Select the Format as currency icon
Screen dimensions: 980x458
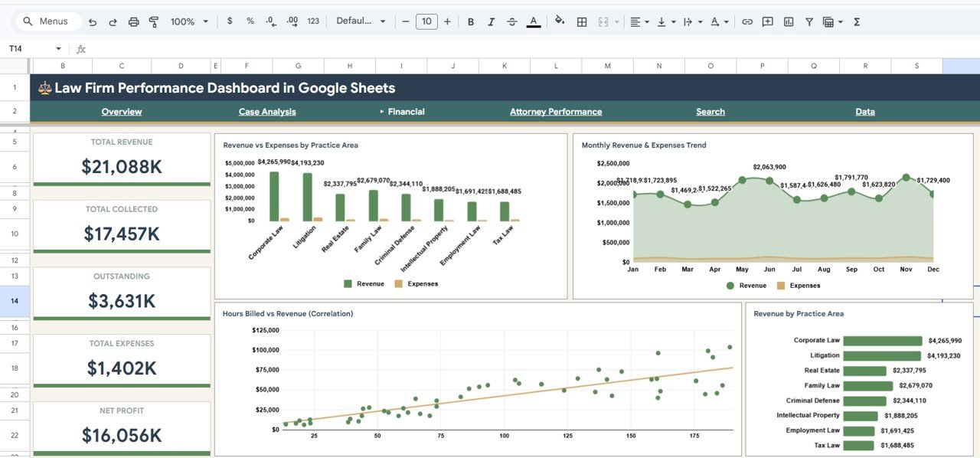pos(230,21)
